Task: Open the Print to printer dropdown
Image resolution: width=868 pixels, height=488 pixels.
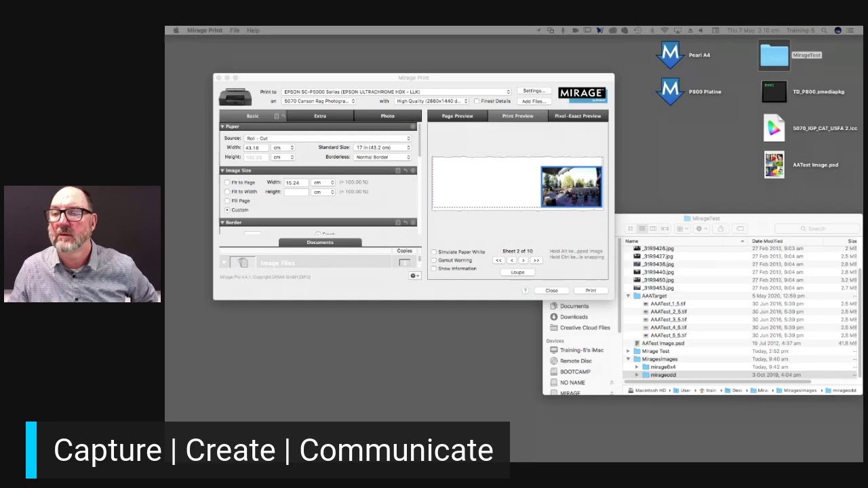Action: point(396,91)
